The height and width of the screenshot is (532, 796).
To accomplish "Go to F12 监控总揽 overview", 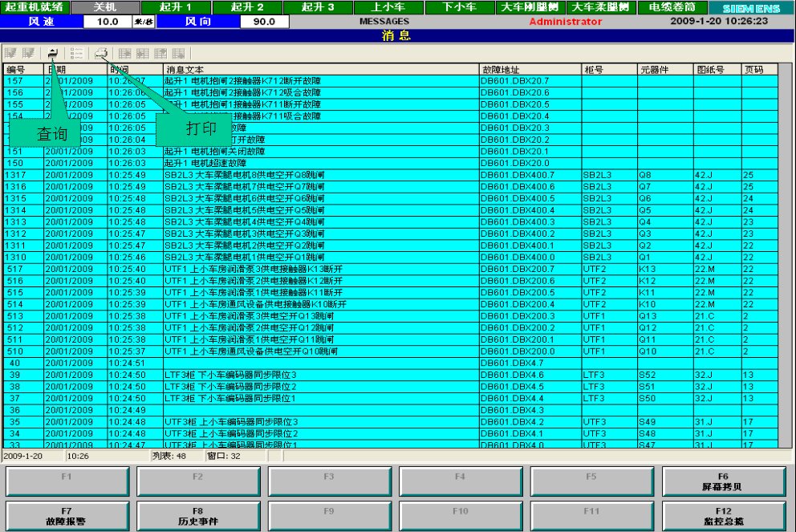I will [x=723, y=515].
